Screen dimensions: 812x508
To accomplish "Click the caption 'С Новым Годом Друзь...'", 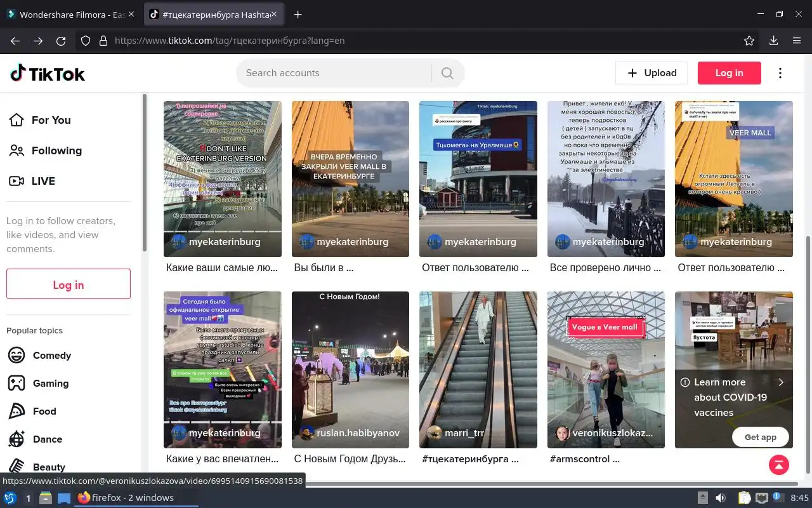I will click(x=350, y=458).
